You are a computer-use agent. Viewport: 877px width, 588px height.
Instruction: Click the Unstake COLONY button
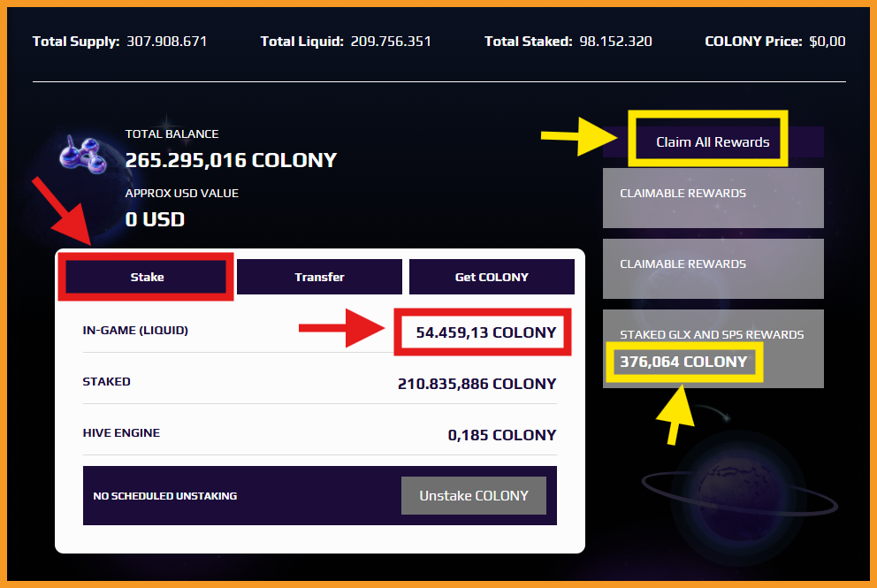474,496
